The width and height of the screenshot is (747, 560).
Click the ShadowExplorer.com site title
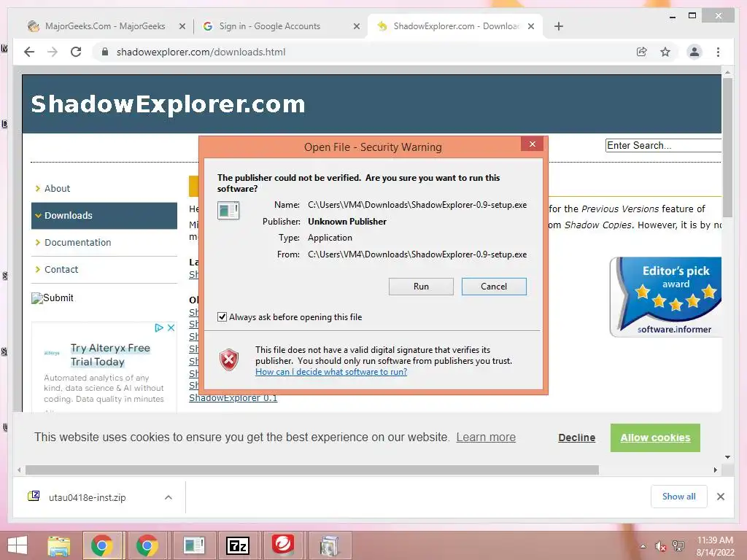(x=169, y=104)
